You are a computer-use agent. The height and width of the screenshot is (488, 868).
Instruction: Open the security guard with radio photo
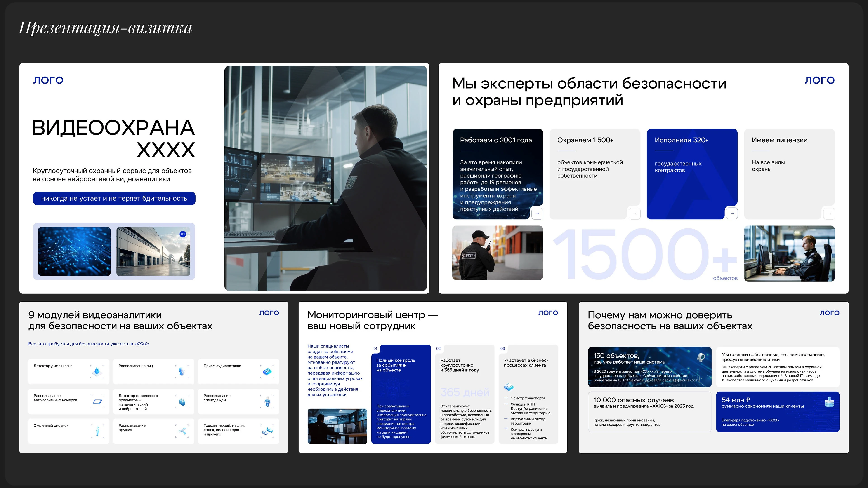pyautogui.click(x=498, y=253)
